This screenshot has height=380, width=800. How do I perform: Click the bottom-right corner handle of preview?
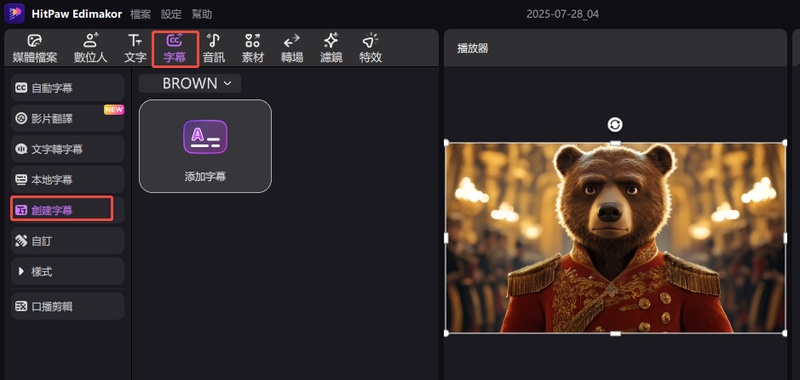(785, 333)
